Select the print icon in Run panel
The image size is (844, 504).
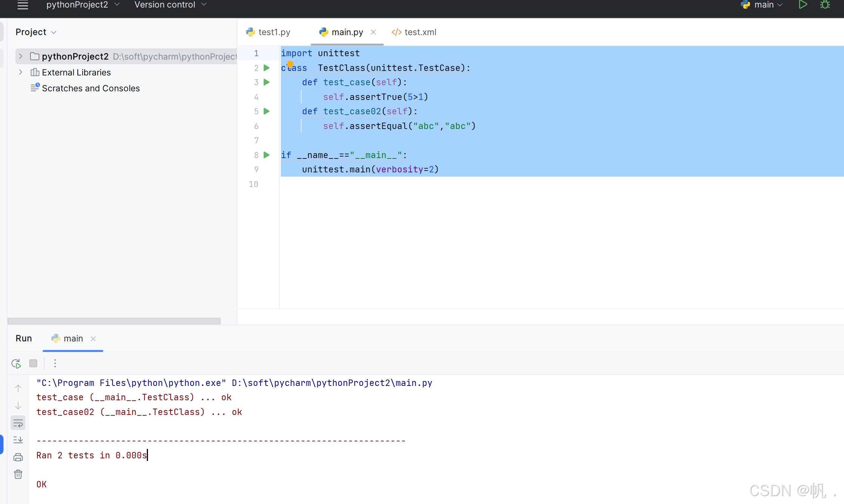[x=18, y=456]
